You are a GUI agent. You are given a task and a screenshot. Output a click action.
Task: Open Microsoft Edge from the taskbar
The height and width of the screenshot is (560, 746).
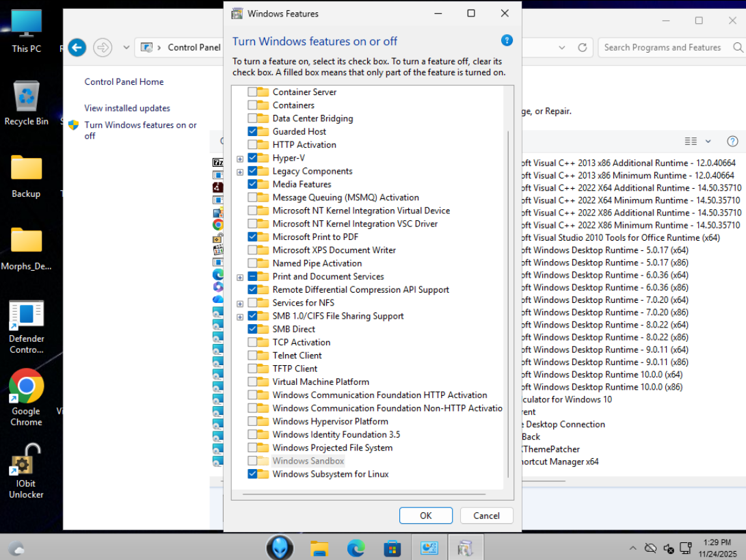point(356,548)
